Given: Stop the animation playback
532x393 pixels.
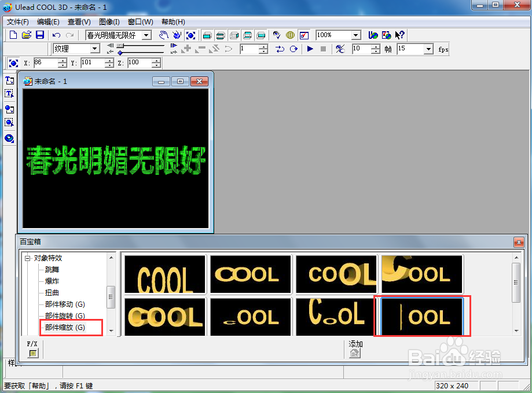Looking at the screenshot, I should pyautogui.click(x=324, y=49).
